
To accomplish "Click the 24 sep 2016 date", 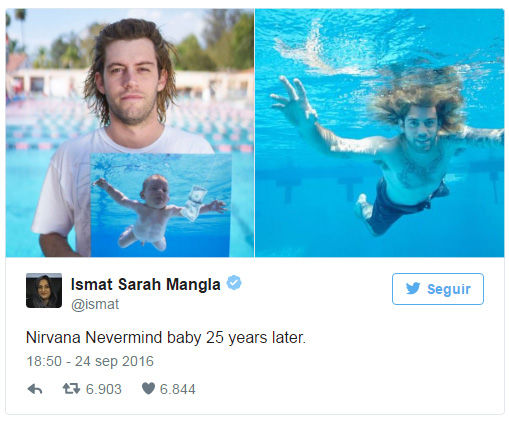I will click(114, 362).
